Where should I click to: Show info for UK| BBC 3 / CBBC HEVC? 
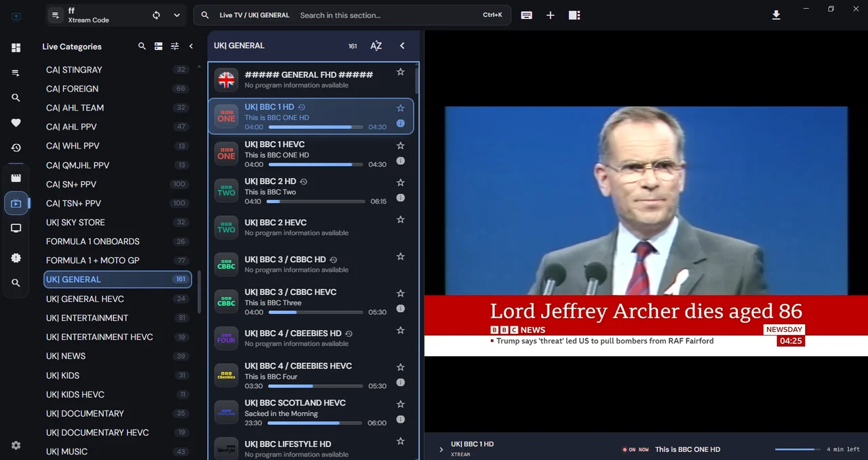400,309
